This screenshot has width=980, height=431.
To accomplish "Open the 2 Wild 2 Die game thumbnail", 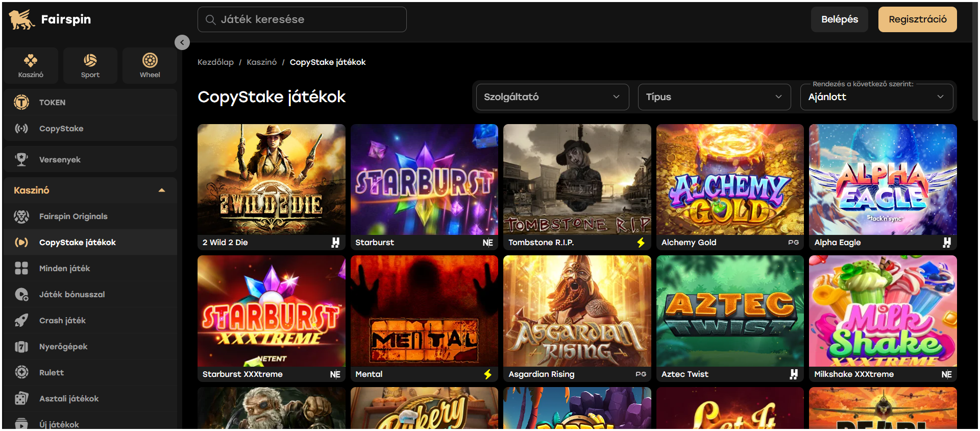I will point(272,180).
